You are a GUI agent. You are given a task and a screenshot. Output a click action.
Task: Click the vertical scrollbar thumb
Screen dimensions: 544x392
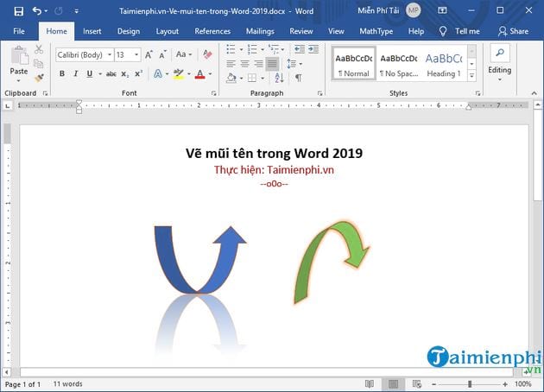(538, 155)
